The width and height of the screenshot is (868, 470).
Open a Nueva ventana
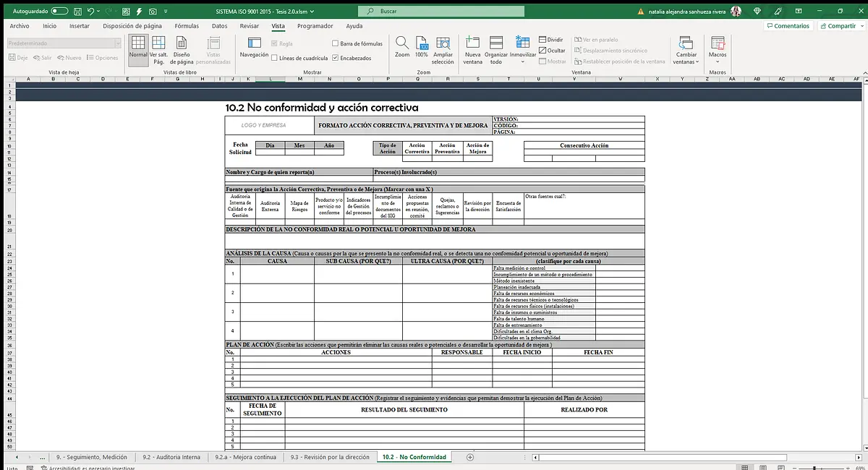[473, 48]
